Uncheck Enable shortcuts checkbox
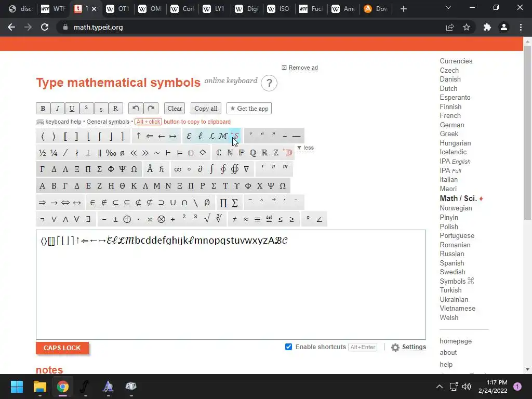Viewport: 532px width, 399px height. (288, 347)
